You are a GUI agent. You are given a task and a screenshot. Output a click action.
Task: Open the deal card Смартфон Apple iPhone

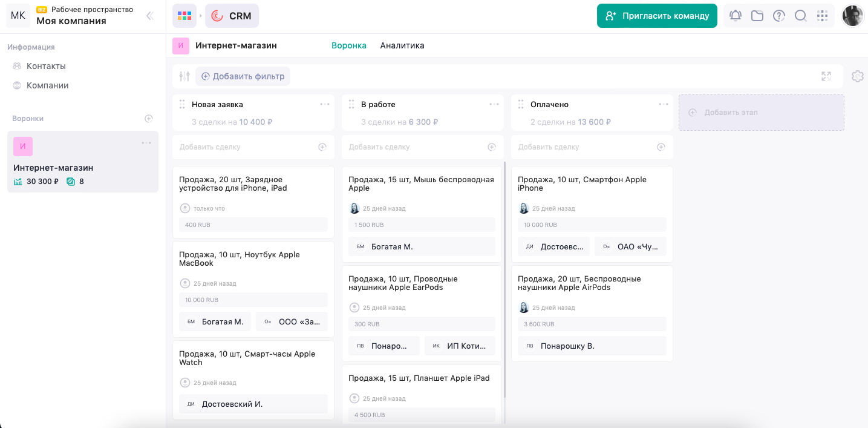pos(582,183)
